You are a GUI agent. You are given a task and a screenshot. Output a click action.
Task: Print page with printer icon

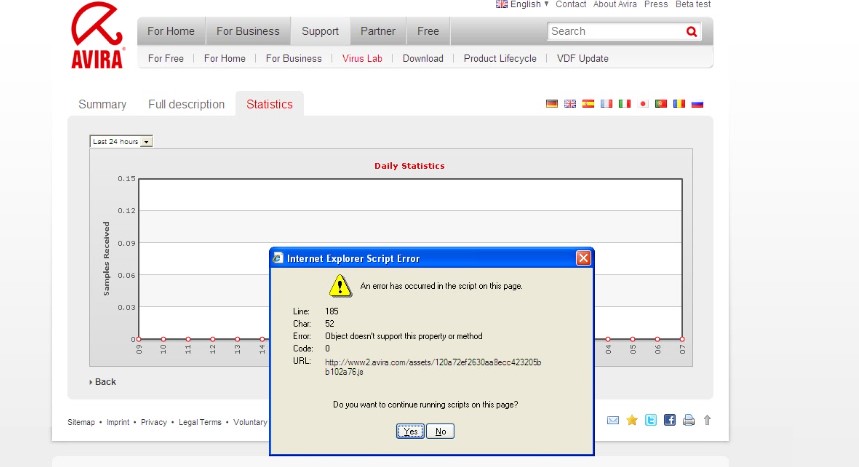(689, 420)
